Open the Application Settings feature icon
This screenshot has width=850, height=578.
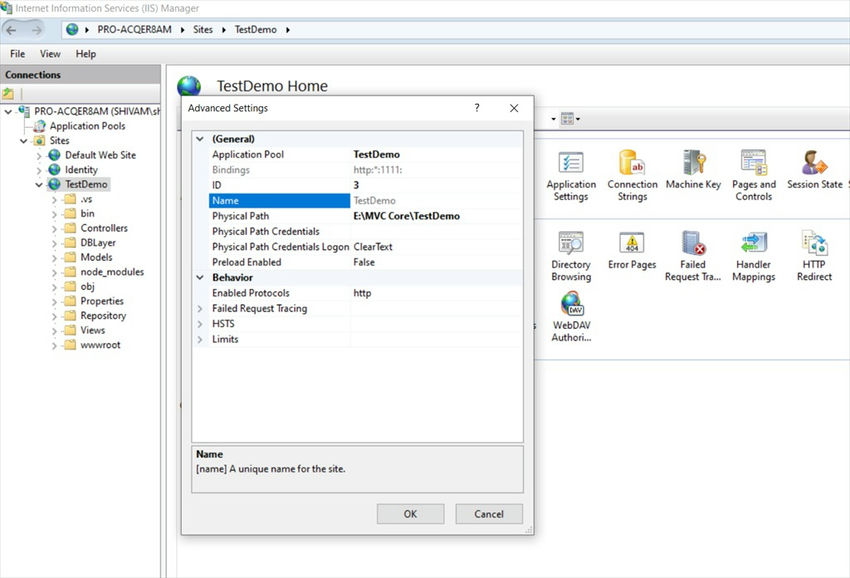click(571, 176)
